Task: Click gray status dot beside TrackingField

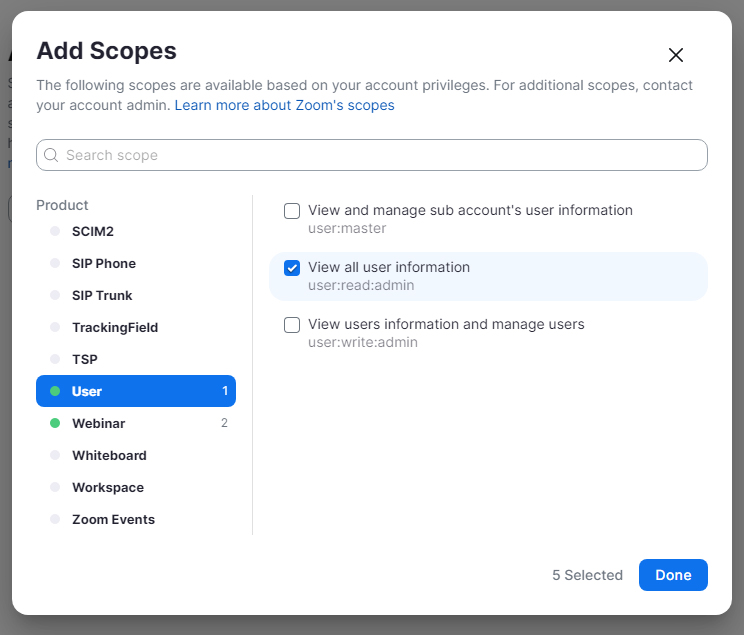Action: coord(55,327)
